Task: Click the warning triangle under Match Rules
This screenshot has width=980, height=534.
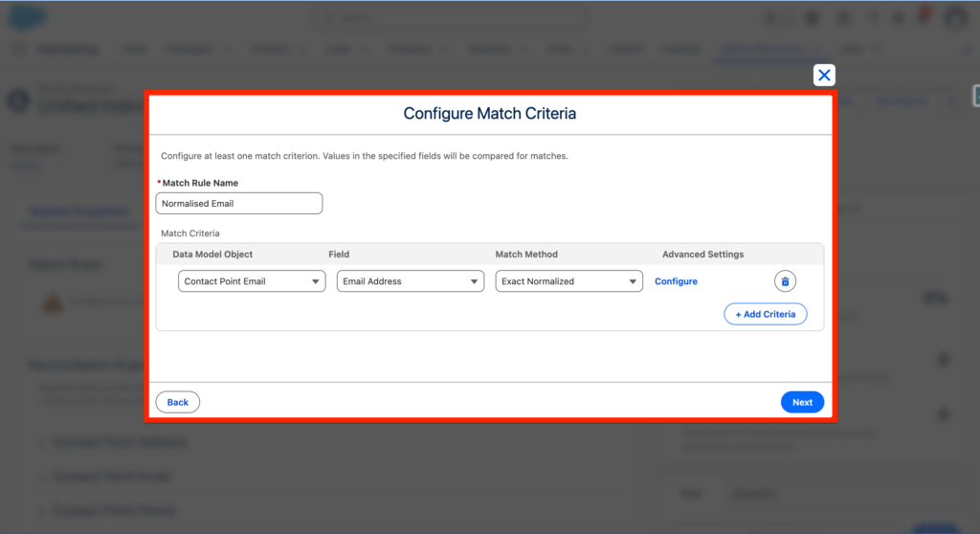Action: click(50, 302)
